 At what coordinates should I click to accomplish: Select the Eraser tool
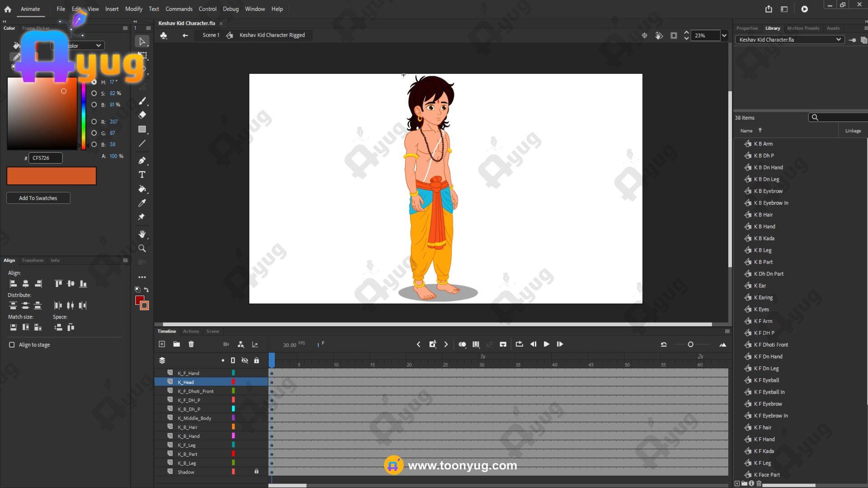point(142,115)
